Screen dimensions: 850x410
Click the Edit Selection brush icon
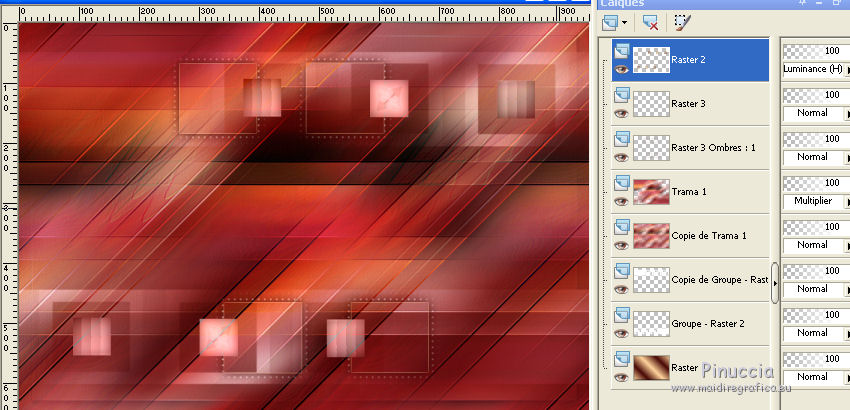click(x=682, y=22)
